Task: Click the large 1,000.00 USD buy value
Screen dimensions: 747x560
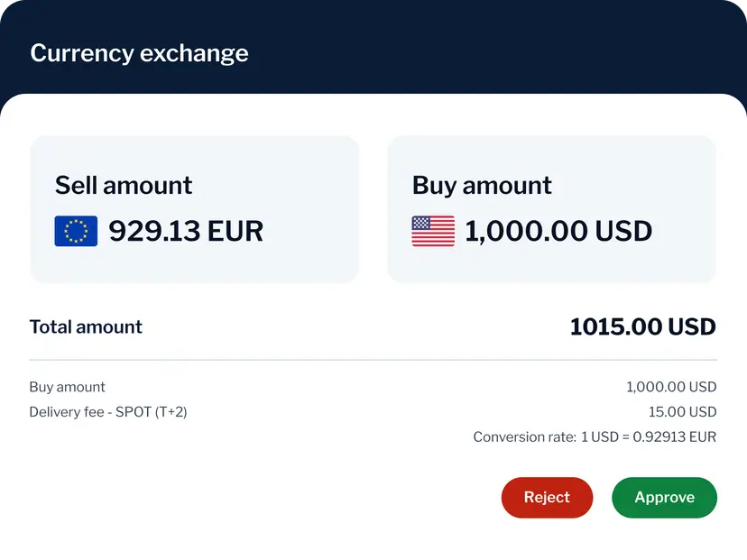Action: pyautogui.click(x=558, y=231)
